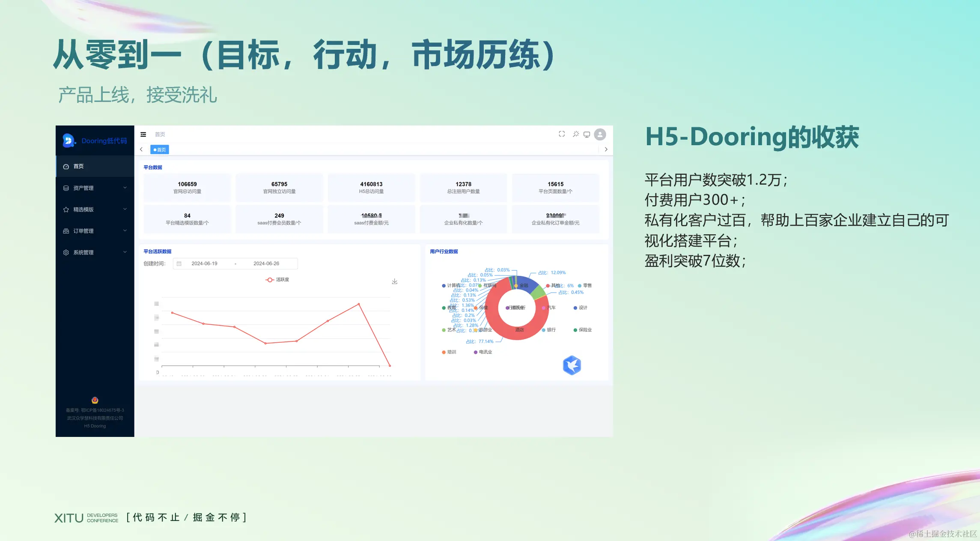Toggle the 活跃度 legend series

tap(277, 280)
